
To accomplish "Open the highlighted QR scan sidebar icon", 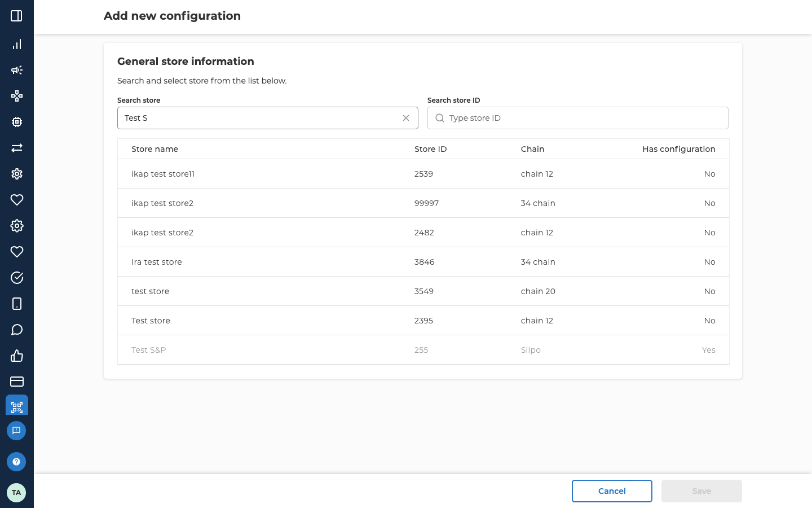I will (x=17, y=405).
